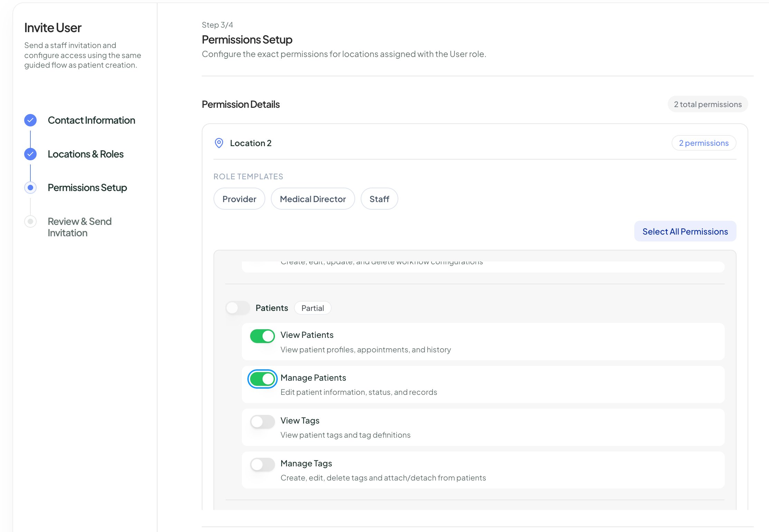Click the Contact Information completed checkmark icon
This screenshot has height=532, width=769.
(30, 120)
